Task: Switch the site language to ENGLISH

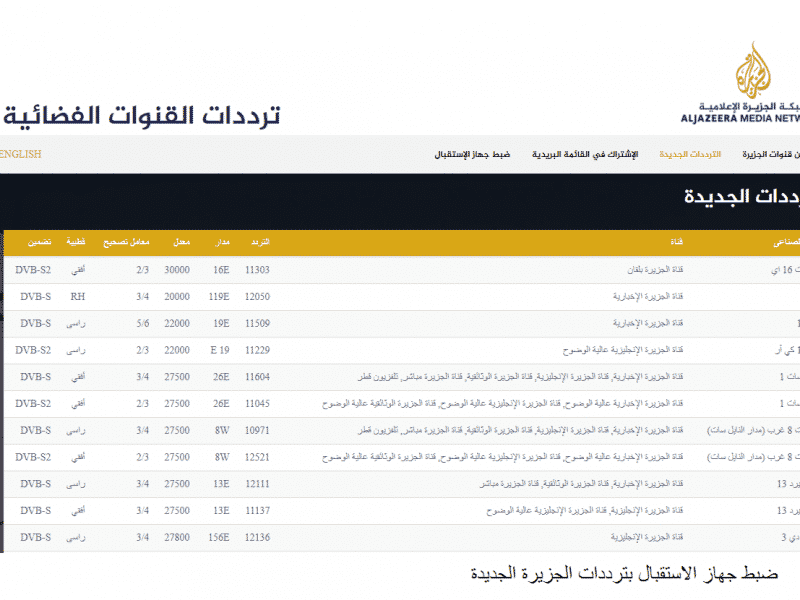Action: 20,154
